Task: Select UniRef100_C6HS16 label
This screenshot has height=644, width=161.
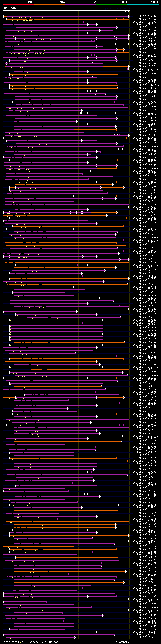Action: click(x=144, y=72)
